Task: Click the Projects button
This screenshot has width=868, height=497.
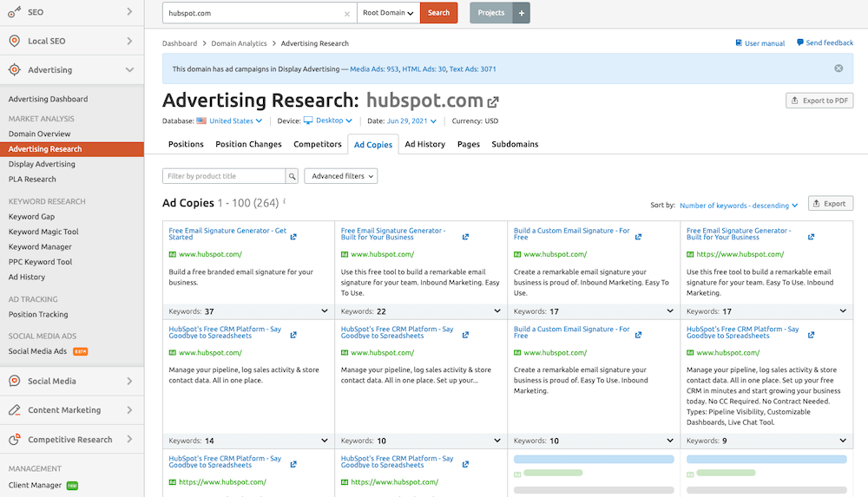Action: coord(491,13)
